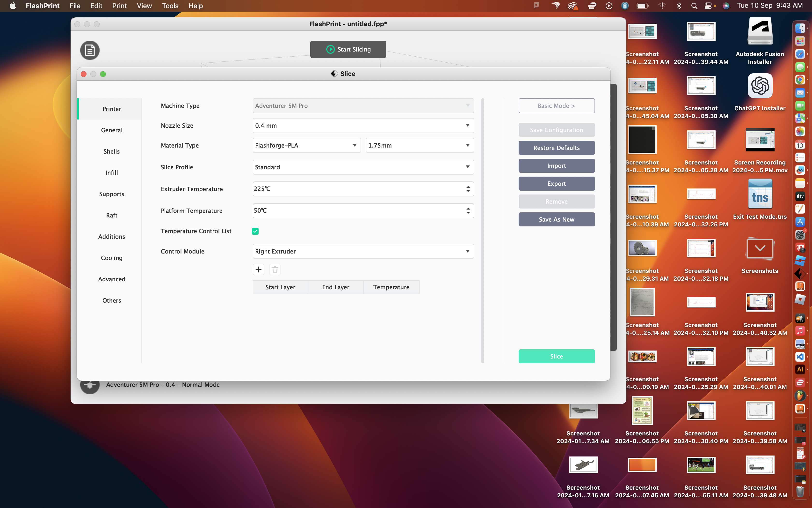Open the Tools menu
812x508 pixels.
170,6
